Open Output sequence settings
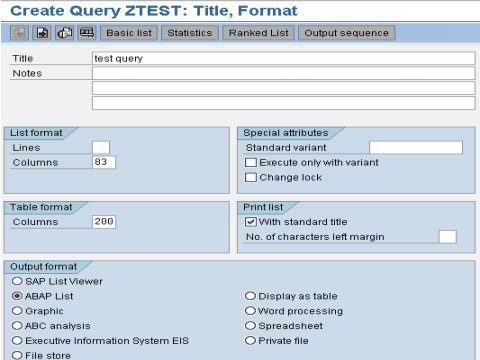Image resolution: width=480 pixels, height=360 pixels. (347, 33)
